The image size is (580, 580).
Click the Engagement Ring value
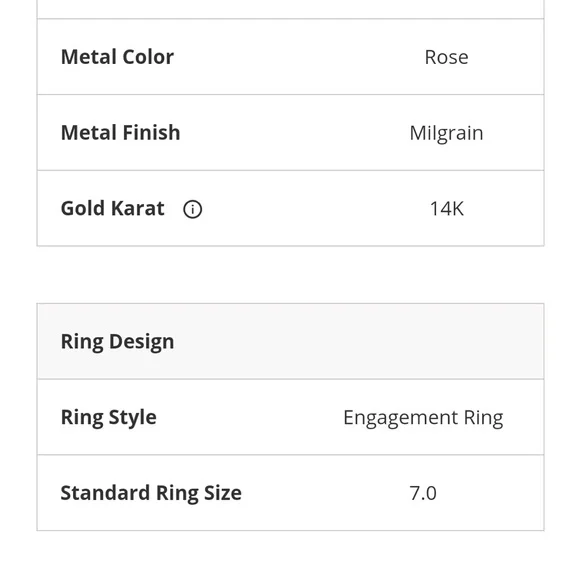point(423,418)
